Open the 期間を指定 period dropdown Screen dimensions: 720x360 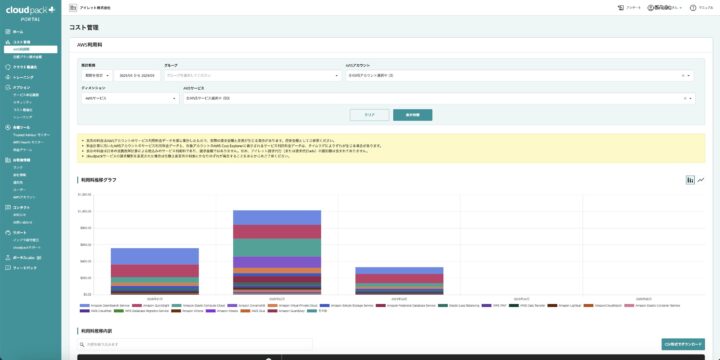click(96, 75)
